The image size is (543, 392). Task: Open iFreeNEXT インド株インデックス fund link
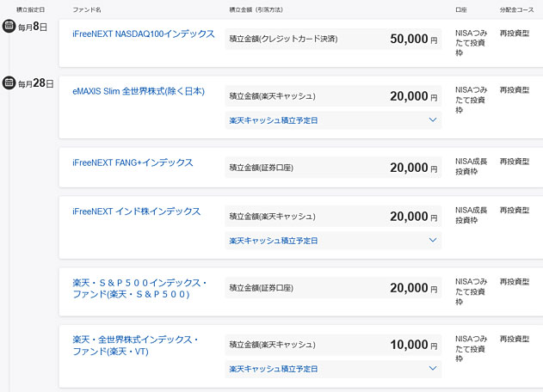pos(137,211)
